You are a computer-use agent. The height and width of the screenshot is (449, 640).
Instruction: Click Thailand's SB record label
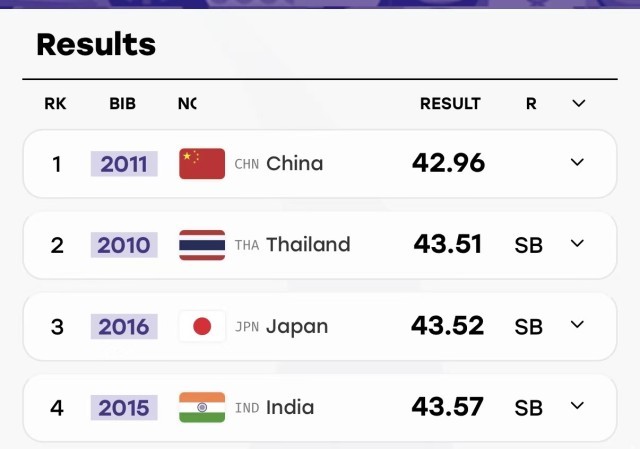(529, 245)
